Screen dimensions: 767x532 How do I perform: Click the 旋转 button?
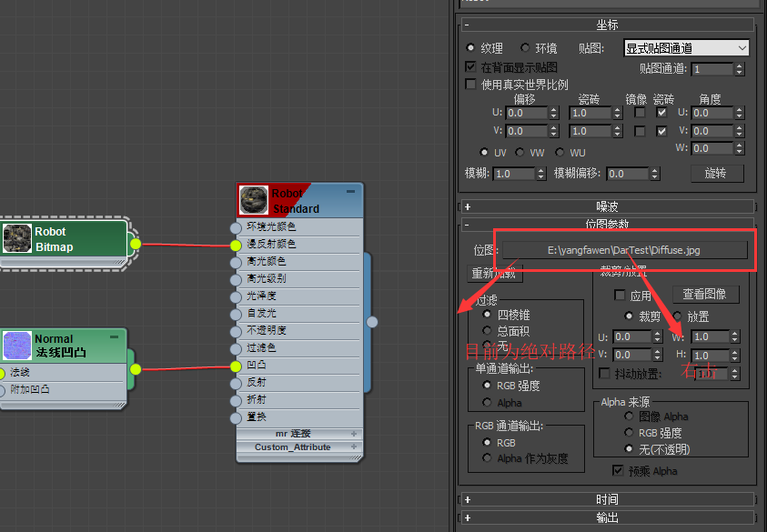(717, 173)
